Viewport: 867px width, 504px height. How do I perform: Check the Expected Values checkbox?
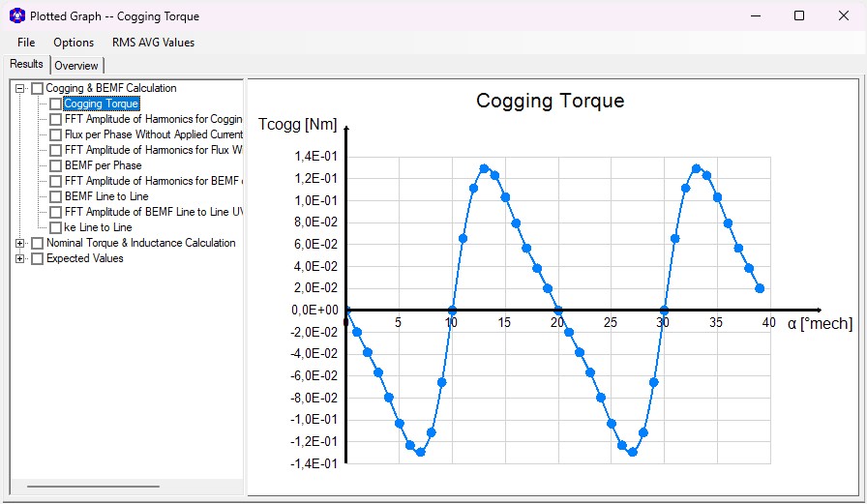[37, 258]
